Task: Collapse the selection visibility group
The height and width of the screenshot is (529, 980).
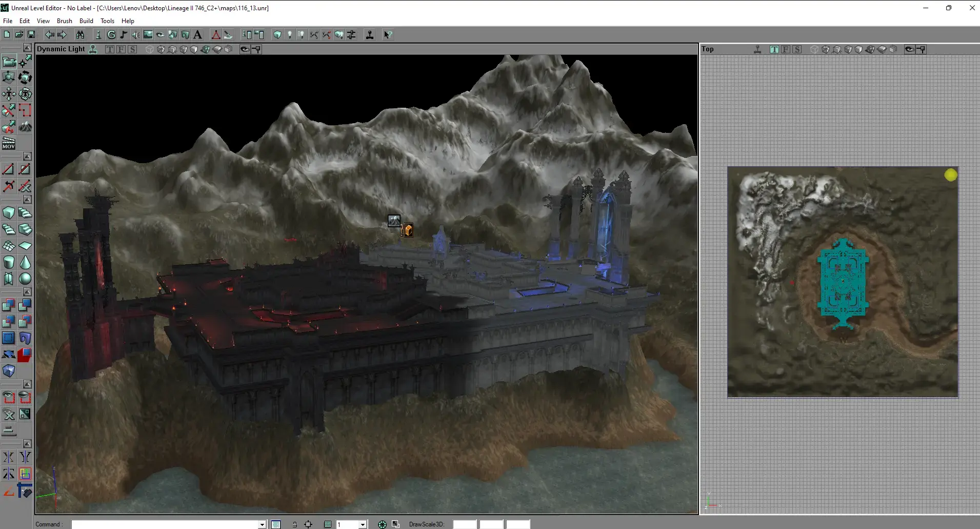Action: pos(27,384)
